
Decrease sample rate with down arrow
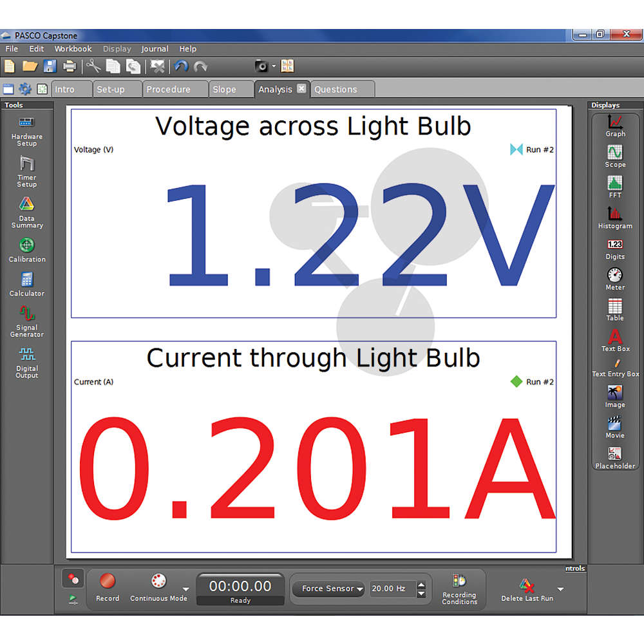click(421, 593)
